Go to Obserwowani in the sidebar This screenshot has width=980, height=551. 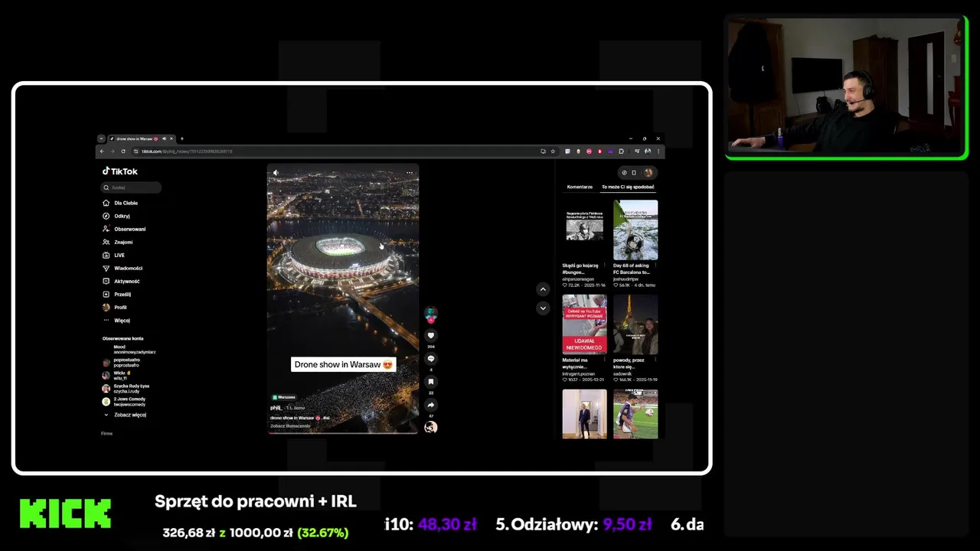tap(124, 229)
